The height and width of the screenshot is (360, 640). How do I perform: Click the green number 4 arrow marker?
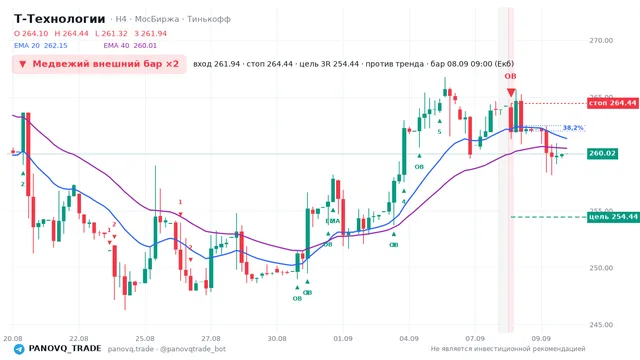pos(403,196)
